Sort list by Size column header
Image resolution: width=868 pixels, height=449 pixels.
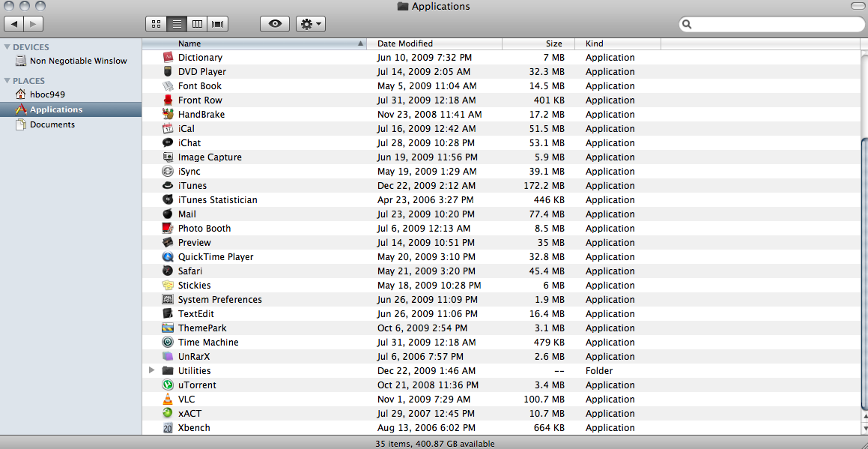click(x=538, y=43)
